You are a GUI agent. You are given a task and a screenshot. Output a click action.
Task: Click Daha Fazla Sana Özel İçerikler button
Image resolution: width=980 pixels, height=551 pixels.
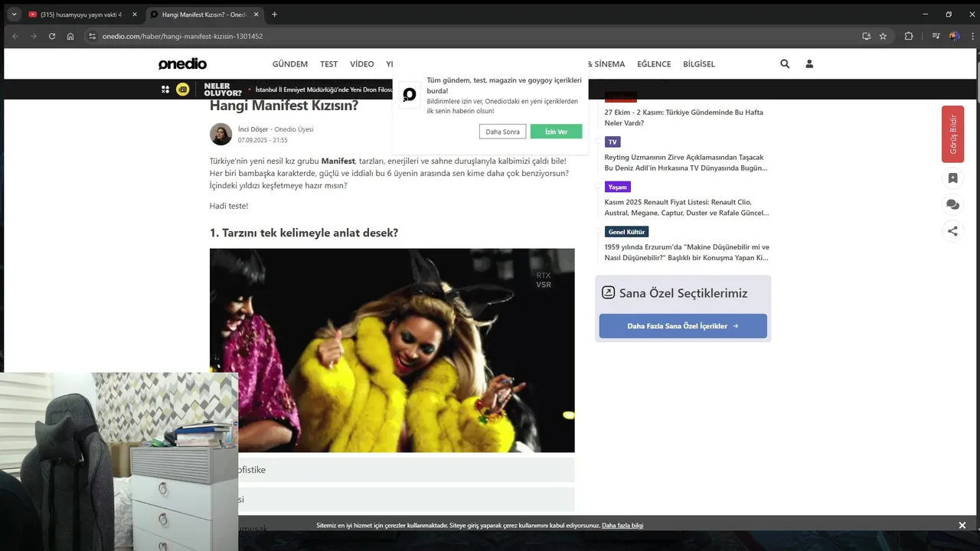683,326
